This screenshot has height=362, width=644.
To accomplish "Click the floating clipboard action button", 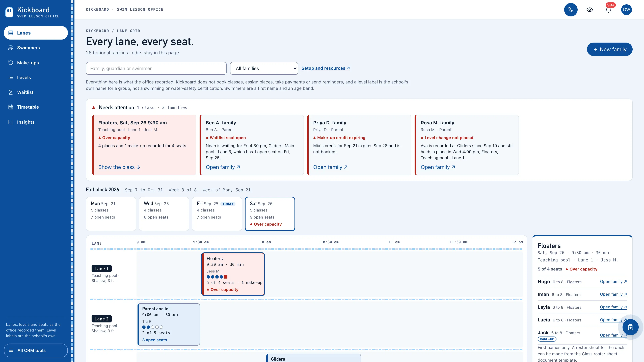I will tap(630, 327).
